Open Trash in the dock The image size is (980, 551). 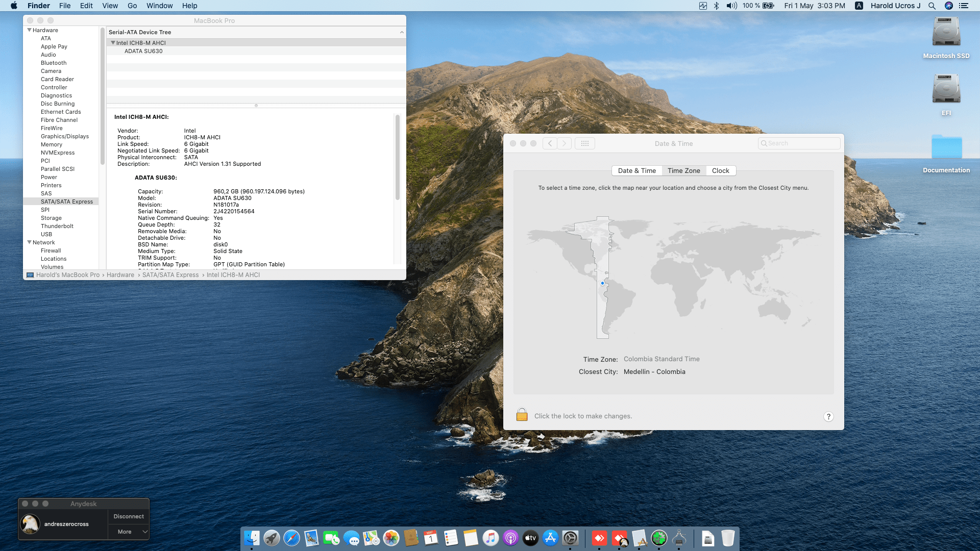(728, 538)
